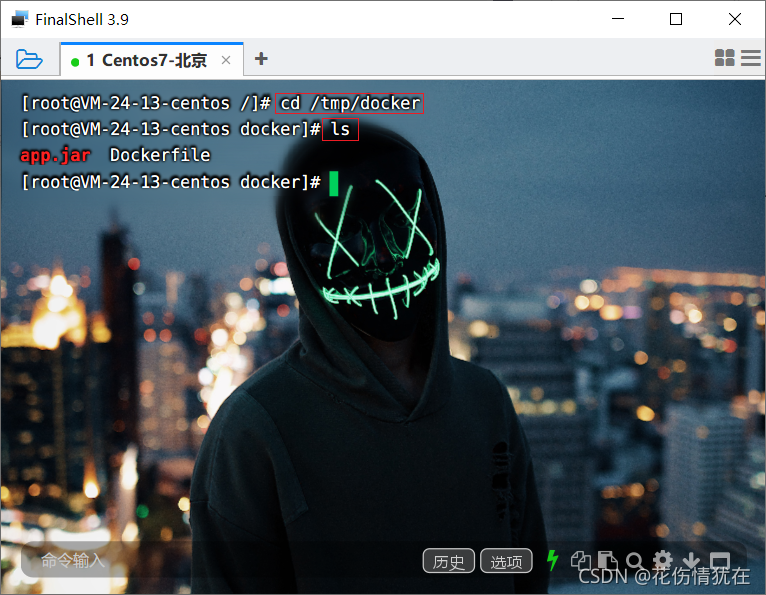
Task: Toggle fullscreen terminal window icon
Action: 720,560
